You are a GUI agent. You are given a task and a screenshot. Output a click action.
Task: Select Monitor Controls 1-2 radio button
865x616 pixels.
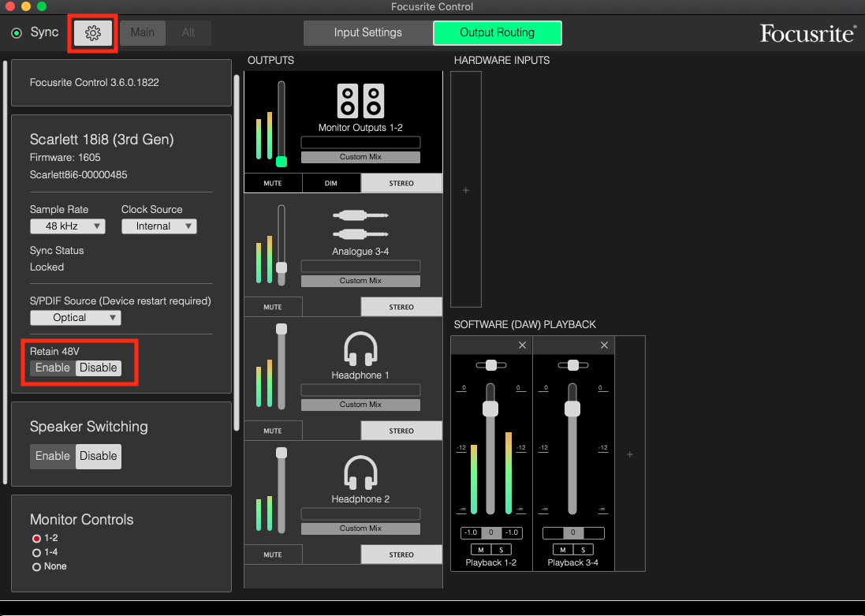(36, 538)
